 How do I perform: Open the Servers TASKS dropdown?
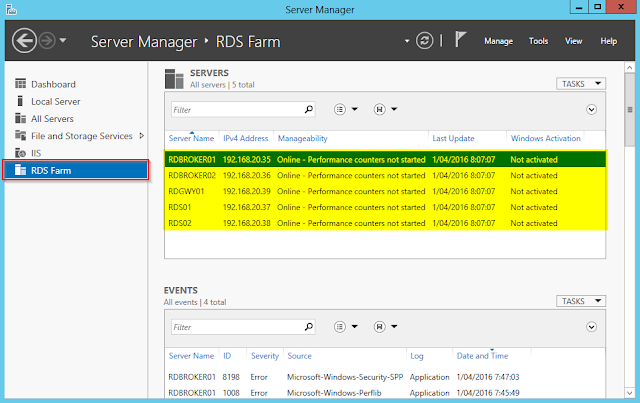581,84
